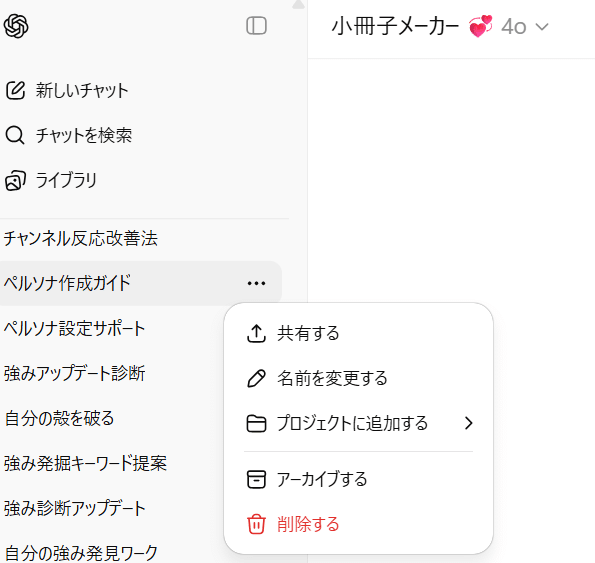This screenshot has height=563, width=595.
Task: Open the 強みアップデート診断 conversation
Action: [74, 373]
